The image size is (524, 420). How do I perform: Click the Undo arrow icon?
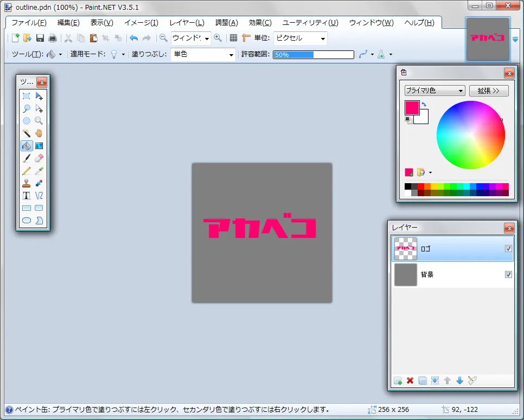[133, 38]
